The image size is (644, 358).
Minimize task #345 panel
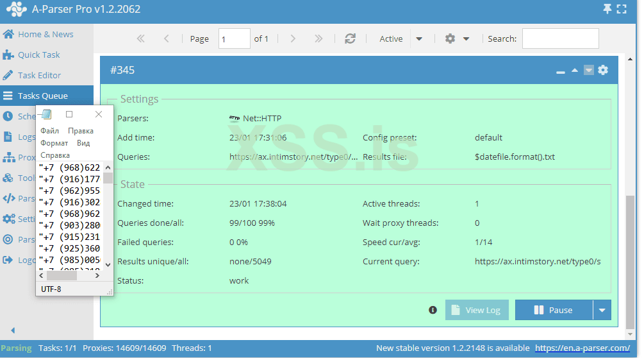tap(561, 71)
